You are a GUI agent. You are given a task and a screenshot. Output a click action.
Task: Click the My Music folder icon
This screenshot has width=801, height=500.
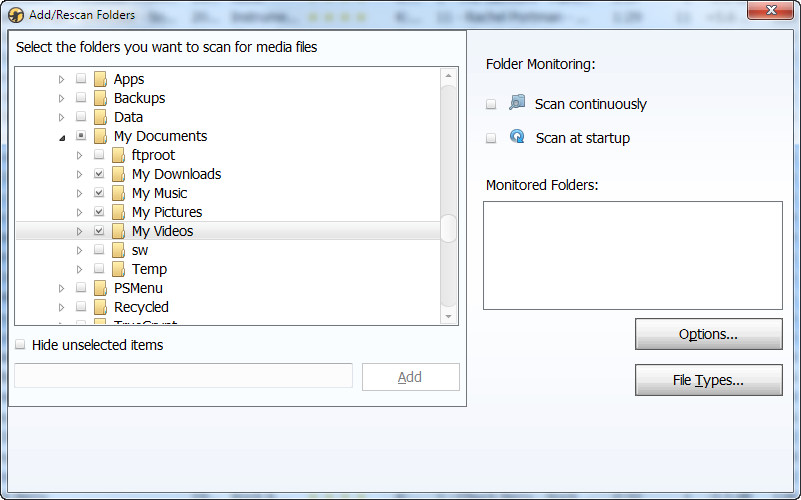click(x=118, y=193)
